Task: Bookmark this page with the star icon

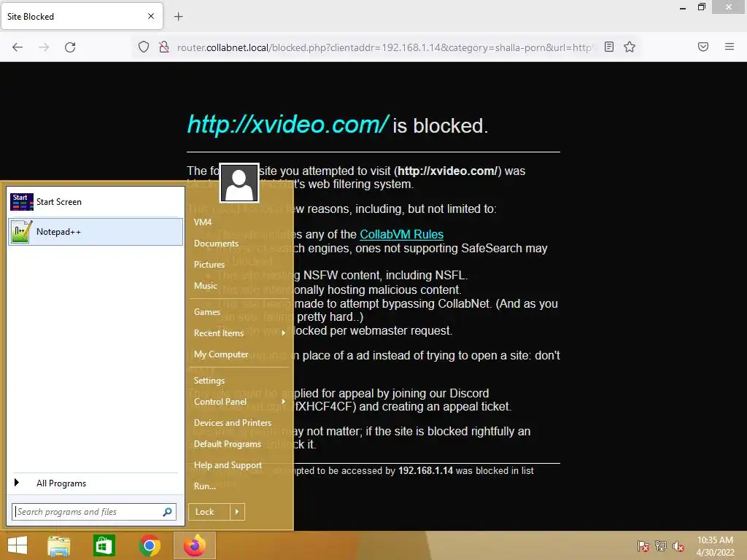Action: click(x=630, y=47)
